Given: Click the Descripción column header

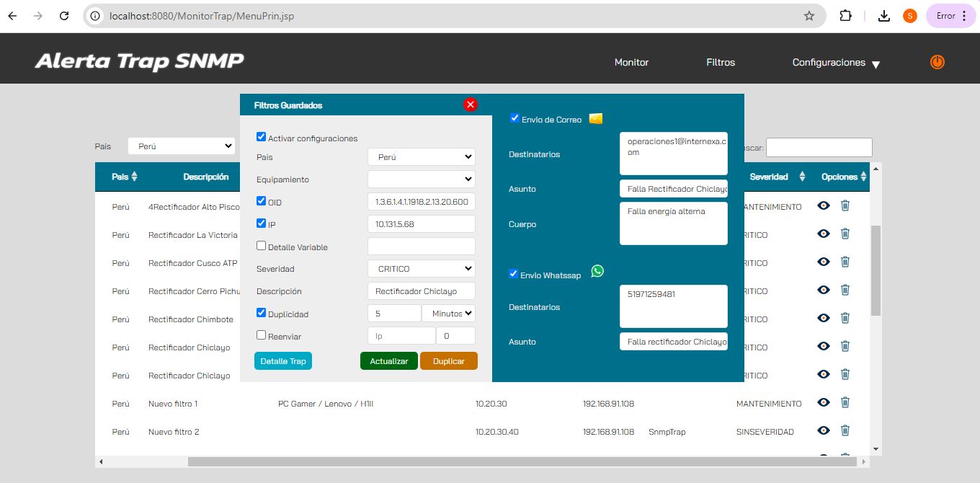Looking at the screenshot, I should point(206,177).
